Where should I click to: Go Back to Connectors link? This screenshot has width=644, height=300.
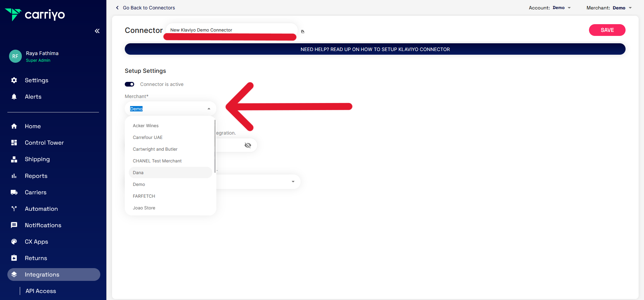(x=149, y=8)
